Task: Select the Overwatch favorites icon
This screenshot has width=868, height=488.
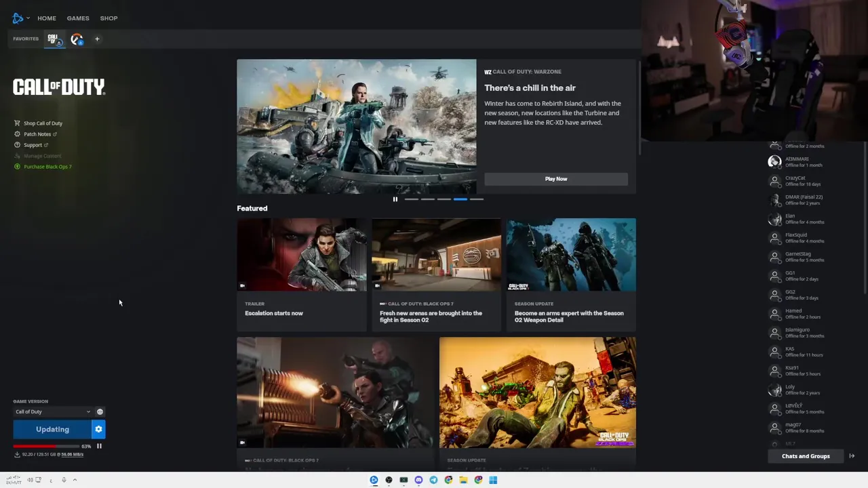Action: (77, 39)
